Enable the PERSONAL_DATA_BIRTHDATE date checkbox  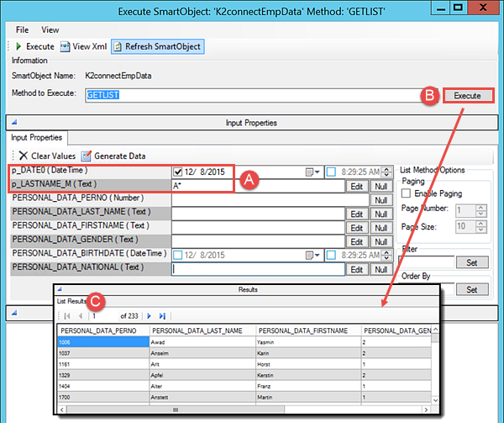[177, 255]
